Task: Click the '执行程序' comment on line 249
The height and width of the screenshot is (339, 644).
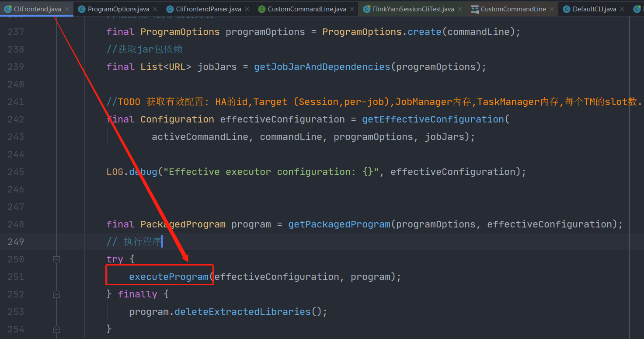Action: pos(134,242)
